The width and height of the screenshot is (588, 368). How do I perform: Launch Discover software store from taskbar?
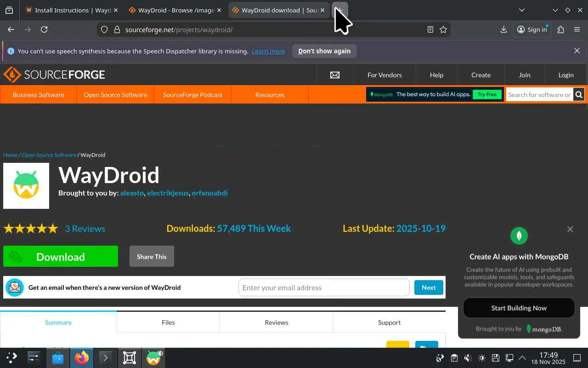point(58,358)
